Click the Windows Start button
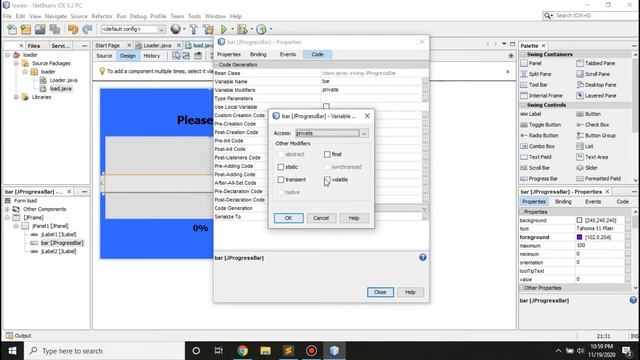The image size is (640, 360). [x=12, y=351]
